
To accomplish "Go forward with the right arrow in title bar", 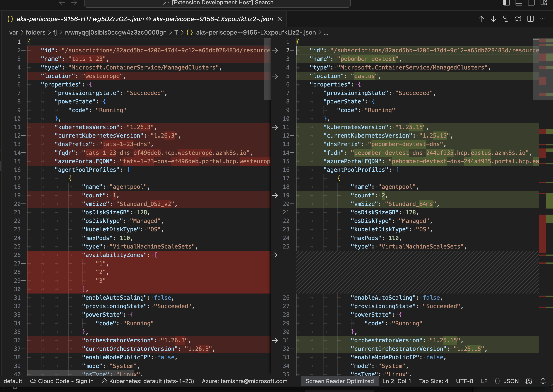I will coord(74,2).
